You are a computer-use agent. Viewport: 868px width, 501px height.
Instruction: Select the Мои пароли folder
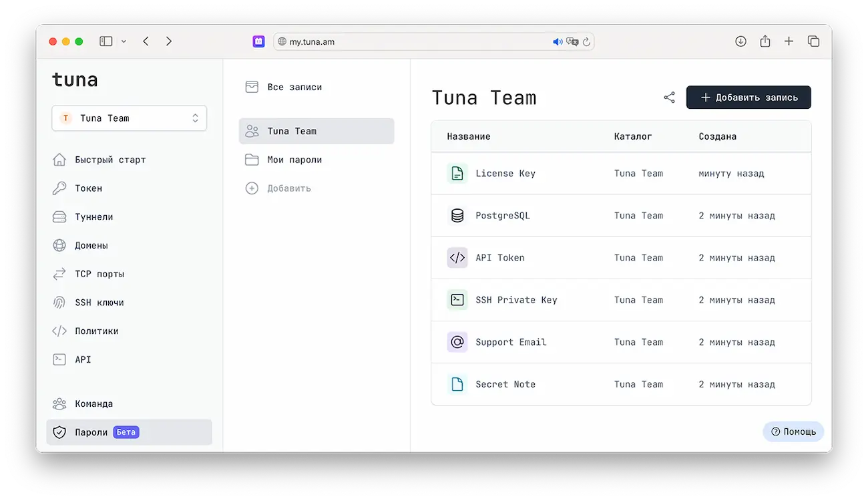[294, 160]
